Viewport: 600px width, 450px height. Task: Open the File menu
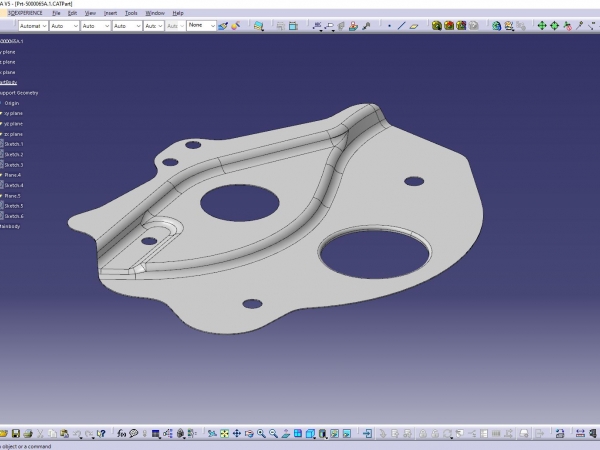[56, 13]
